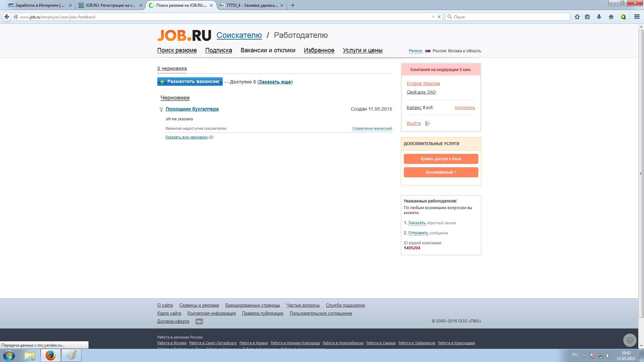The width and height of the screenshot is (644, 362).
Task: Open Firefox from the taskbar
Action: coord(51,355)
